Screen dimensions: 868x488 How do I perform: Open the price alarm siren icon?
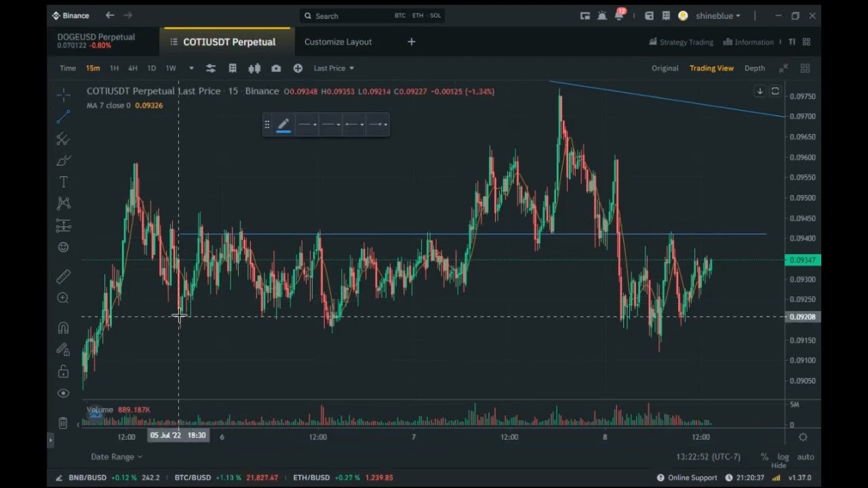pos(601,16)
